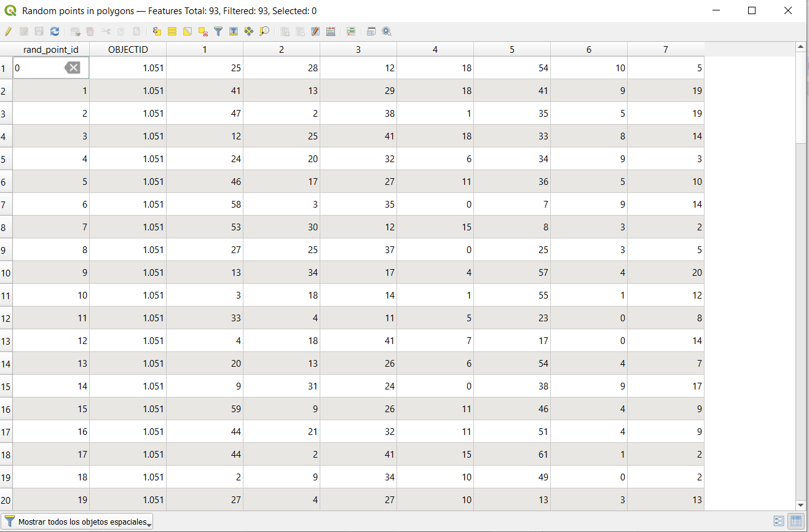Image resolution: width=809 pixels, height=532 pixels.
Task: Click cell 51 in row 17 column 5
Action: click(512, 432)
